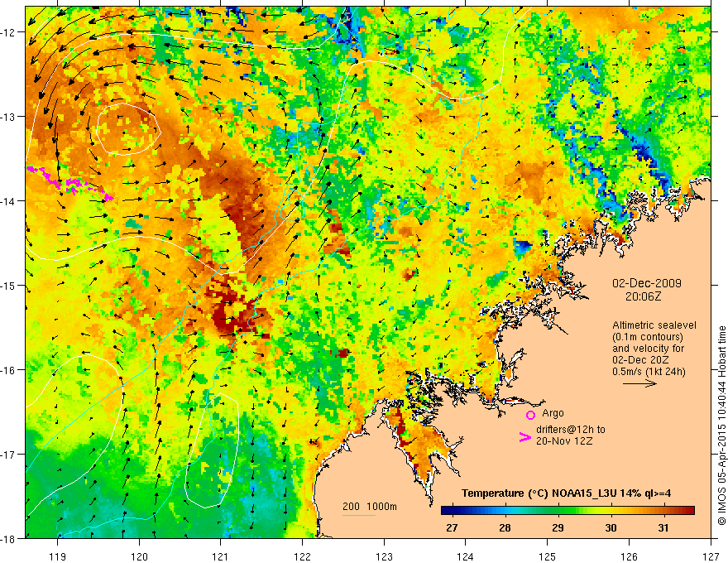
Task: Click the 0.5m/s velocity scale arrow
Action: [x=639, y=383]
